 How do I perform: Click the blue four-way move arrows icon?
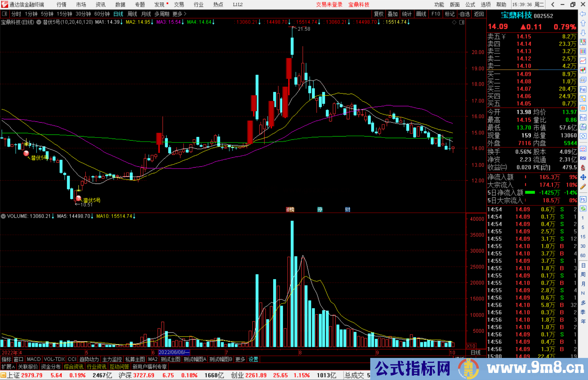click(x=583, y=177)
